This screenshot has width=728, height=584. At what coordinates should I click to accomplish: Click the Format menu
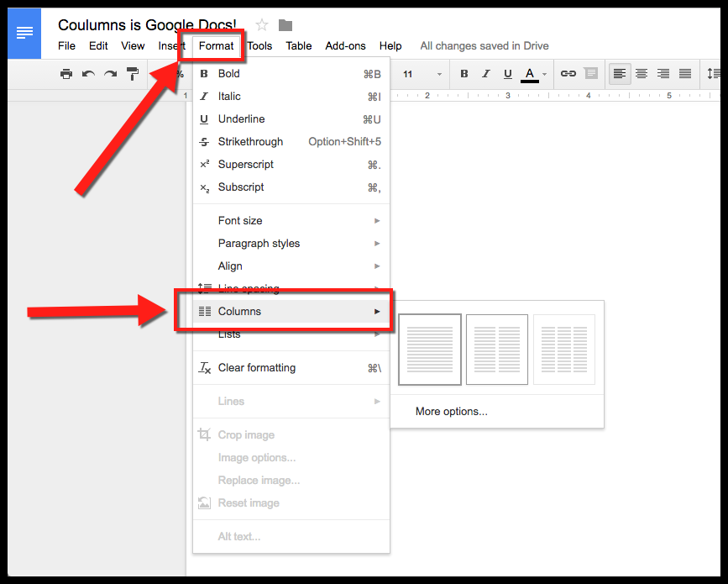pos(216,46)
